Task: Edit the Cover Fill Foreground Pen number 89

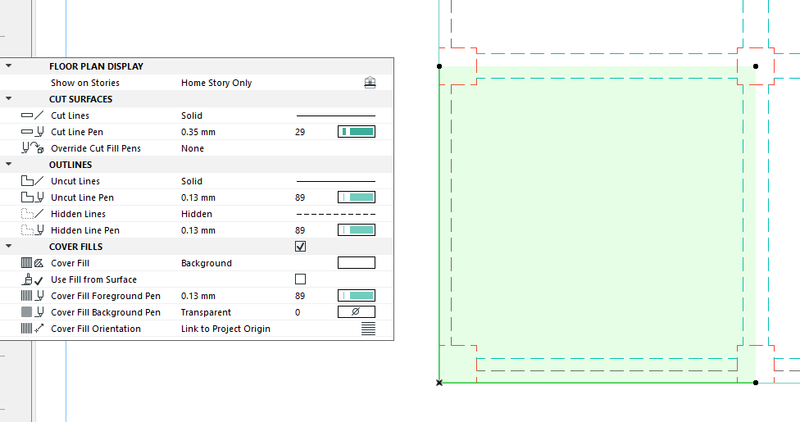Action: [x=300, y=296]
